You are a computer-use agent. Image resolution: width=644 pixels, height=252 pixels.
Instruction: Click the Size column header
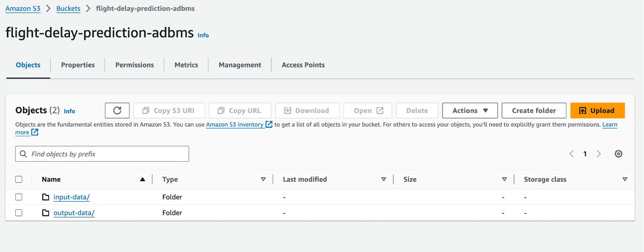tap(410, 179)
